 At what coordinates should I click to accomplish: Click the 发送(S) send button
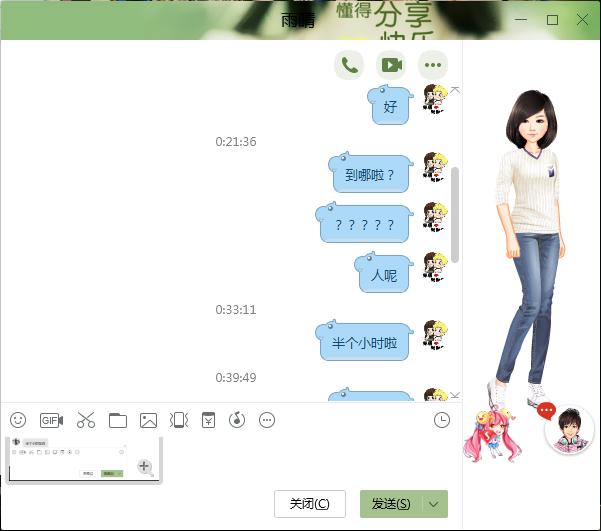point(391,504)
